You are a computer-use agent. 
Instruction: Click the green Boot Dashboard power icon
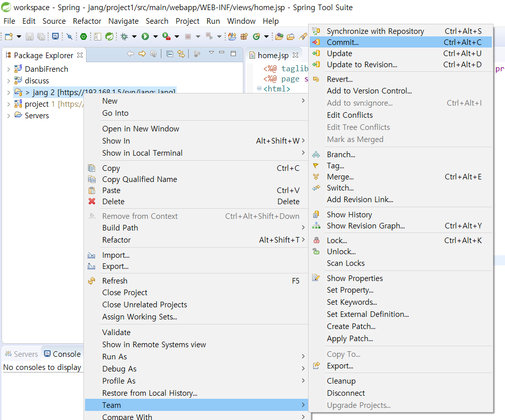point(83,36)
